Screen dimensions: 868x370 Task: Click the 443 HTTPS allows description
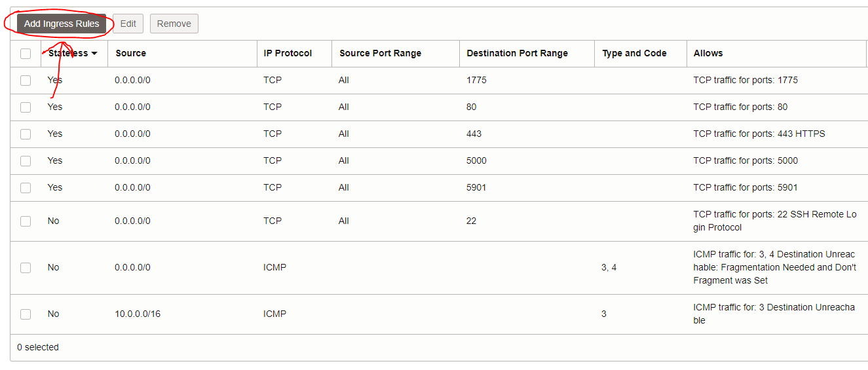pos(759,134)
